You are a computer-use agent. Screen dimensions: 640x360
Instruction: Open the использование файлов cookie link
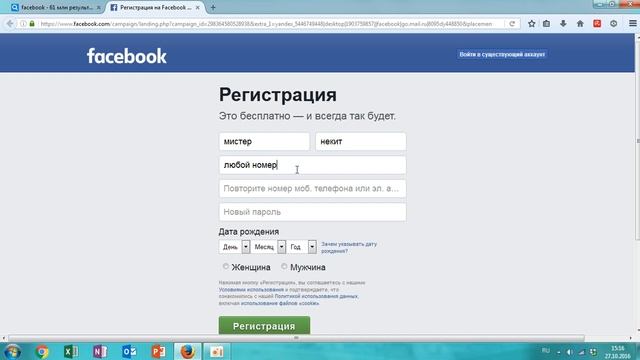pyautogui.click(x=280, y=303)
